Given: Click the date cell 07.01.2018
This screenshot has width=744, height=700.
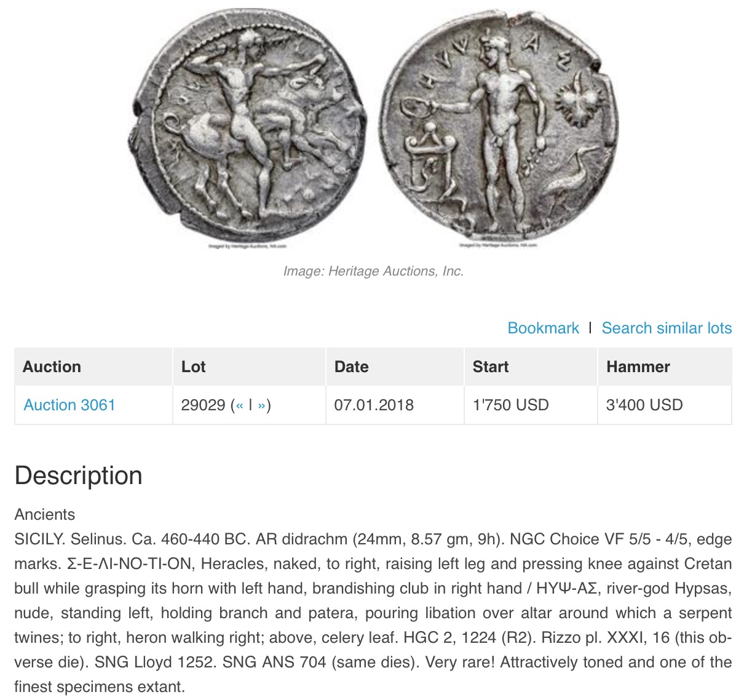Looking at the screenshot, I should click(374, 405).
